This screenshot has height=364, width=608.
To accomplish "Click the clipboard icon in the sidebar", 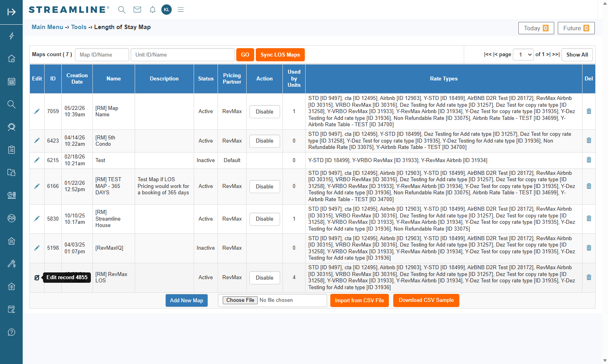I will (x=12, y=150).
